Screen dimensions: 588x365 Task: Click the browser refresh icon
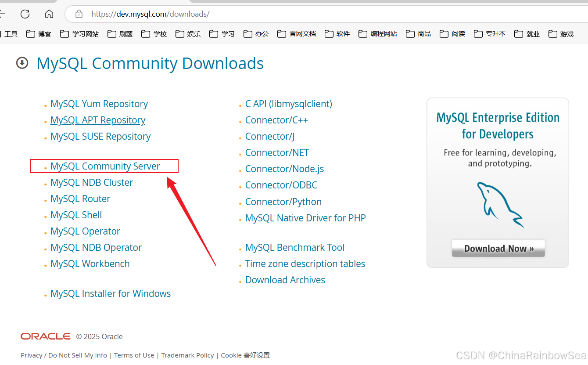pyautogui.click(x=25, y=14)
